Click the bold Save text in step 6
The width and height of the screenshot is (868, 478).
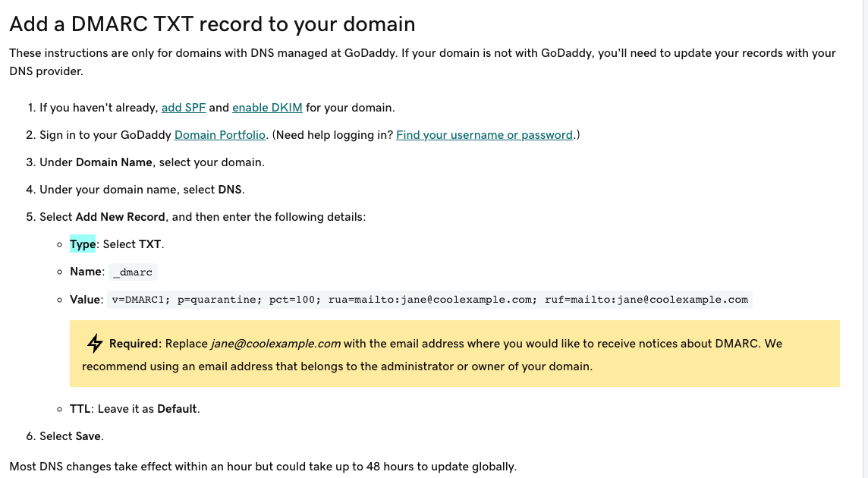point(88,436)
